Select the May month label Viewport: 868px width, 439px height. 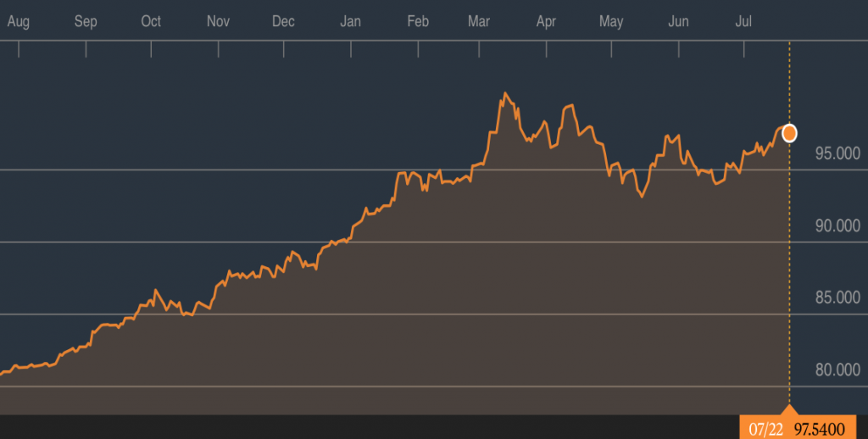coord(611,22)
